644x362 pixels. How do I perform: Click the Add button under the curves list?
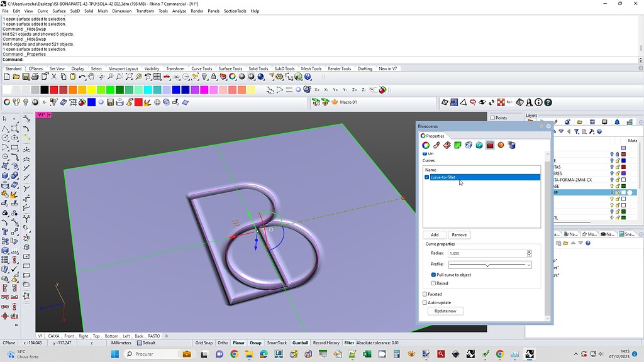pyautogui.click(x=435, y=234)
